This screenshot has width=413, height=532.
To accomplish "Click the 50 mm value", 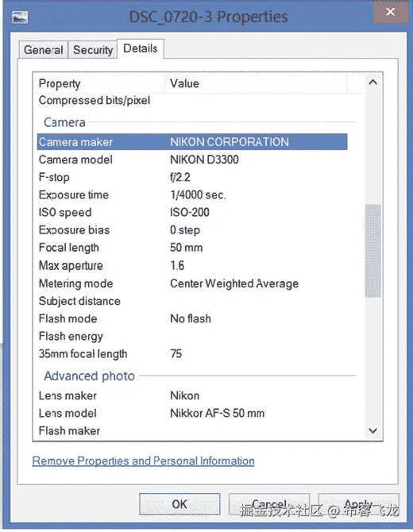I will coord(186,248).
